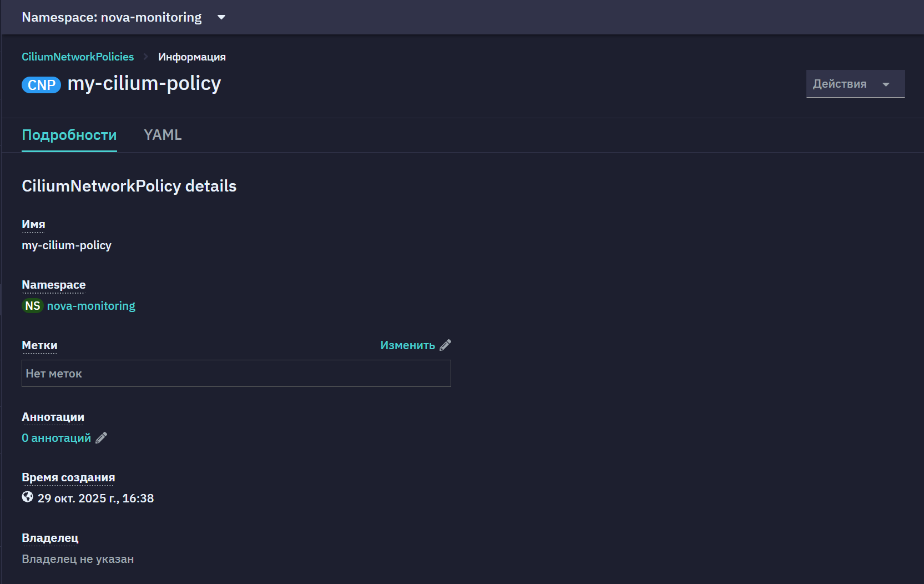
Task: Click the Аннотации field label
Action: pos(53,417)
